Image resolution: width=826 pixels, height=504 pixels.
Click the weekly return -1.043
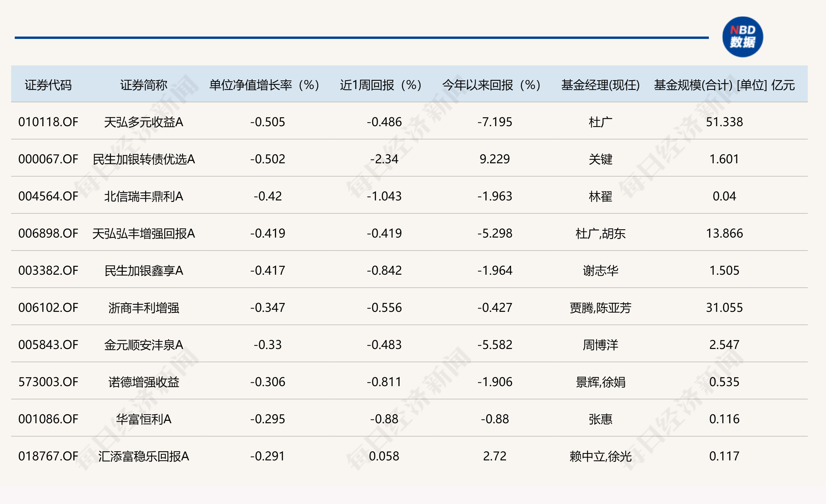pos(384,196)
